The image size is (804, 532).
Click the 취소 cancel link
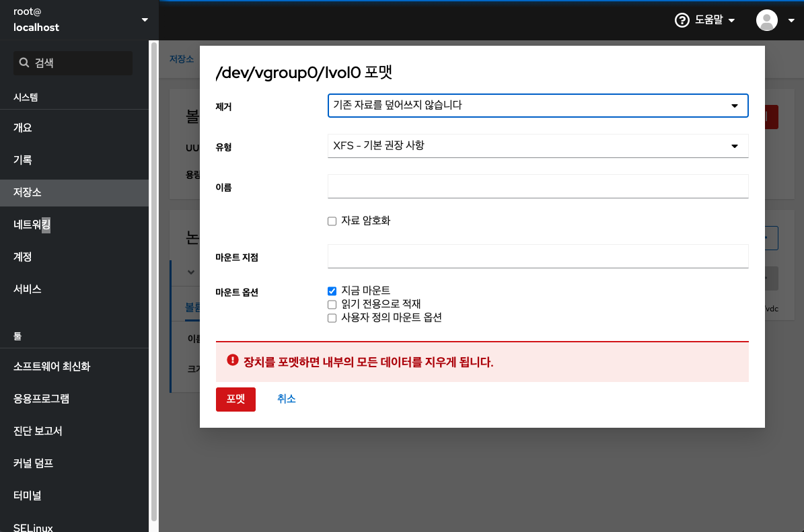pos(287,399)
